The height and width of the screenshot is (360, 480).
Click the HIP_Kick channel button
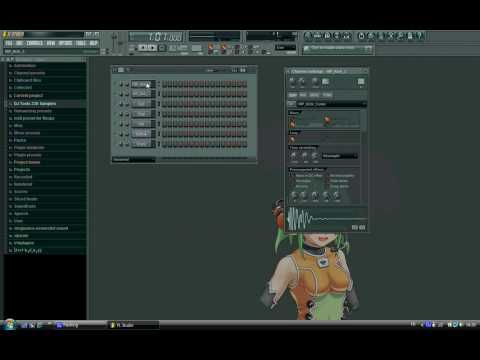141,84
